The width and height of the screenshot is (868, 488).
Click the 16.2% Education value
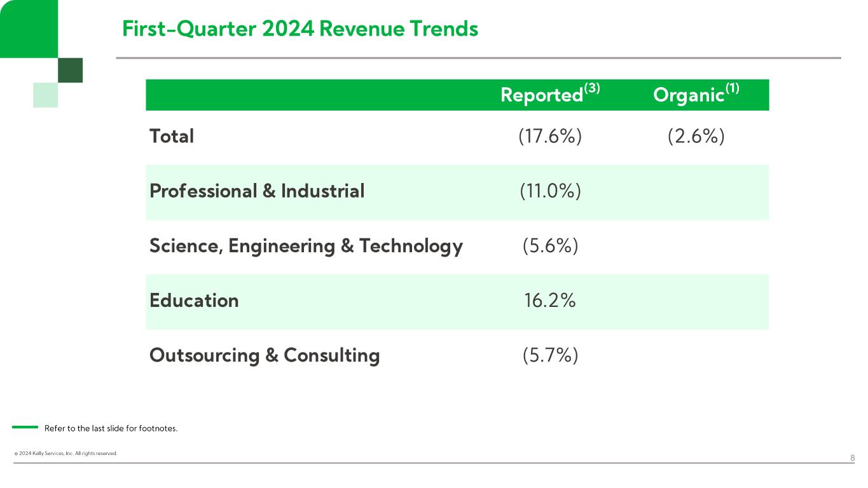click(550, 301)
